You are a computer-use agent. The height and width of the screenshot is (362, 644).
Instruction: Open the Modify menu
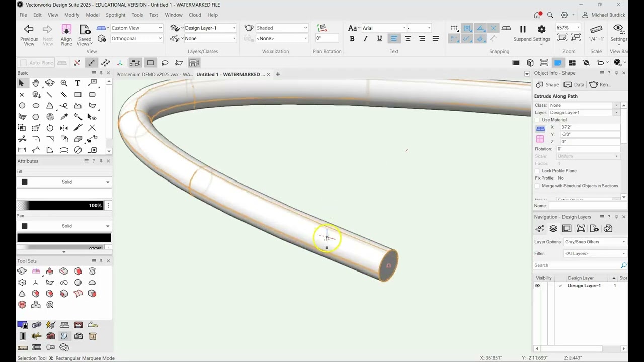(x=72, y=15)
